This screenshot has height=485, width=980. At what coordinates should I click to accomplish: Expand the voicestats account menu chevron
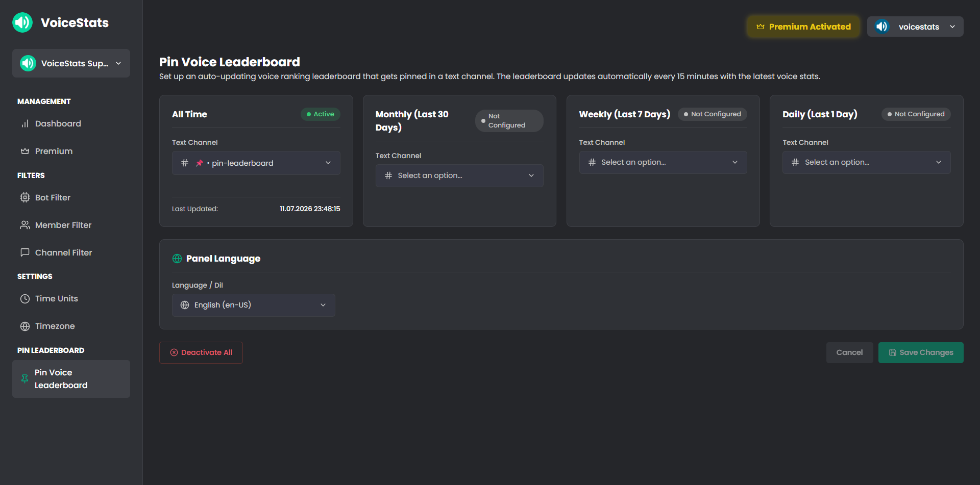click(x=952, y=27)
